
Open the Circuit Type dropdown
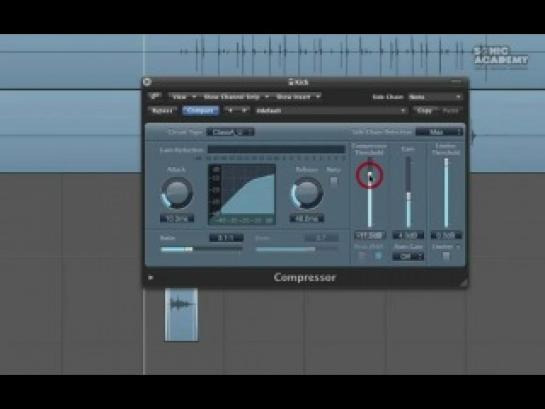click(x=230, y=132)
